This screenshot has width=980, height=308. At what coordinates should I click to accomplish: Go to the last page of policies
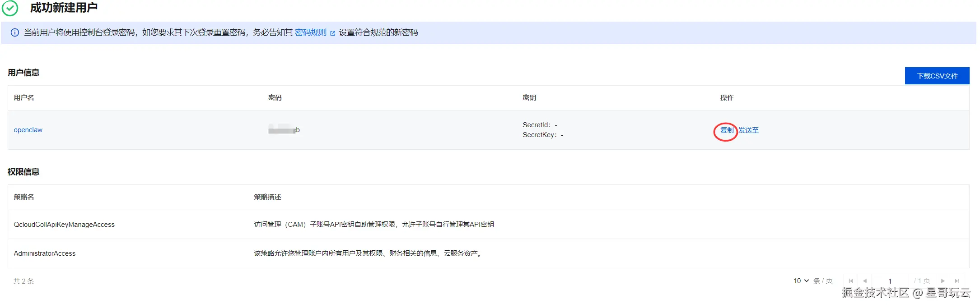coord(957,281)
